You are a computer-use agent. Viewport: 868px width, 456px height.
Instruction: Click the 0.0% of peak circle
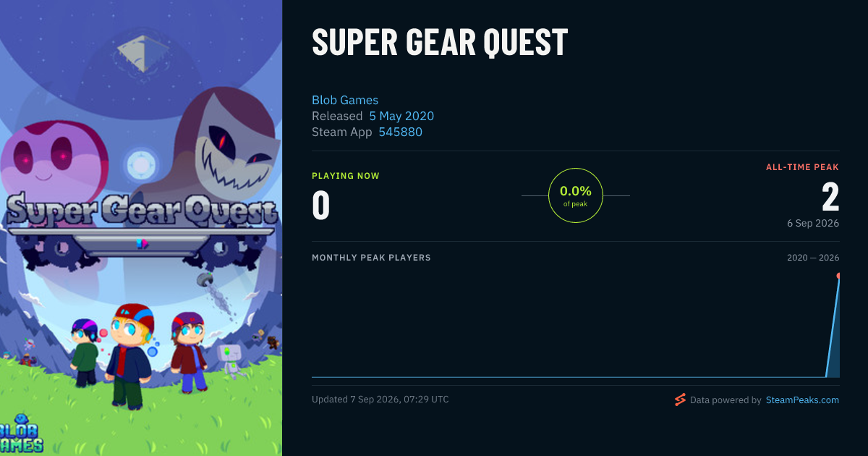(x=576, y=195)
